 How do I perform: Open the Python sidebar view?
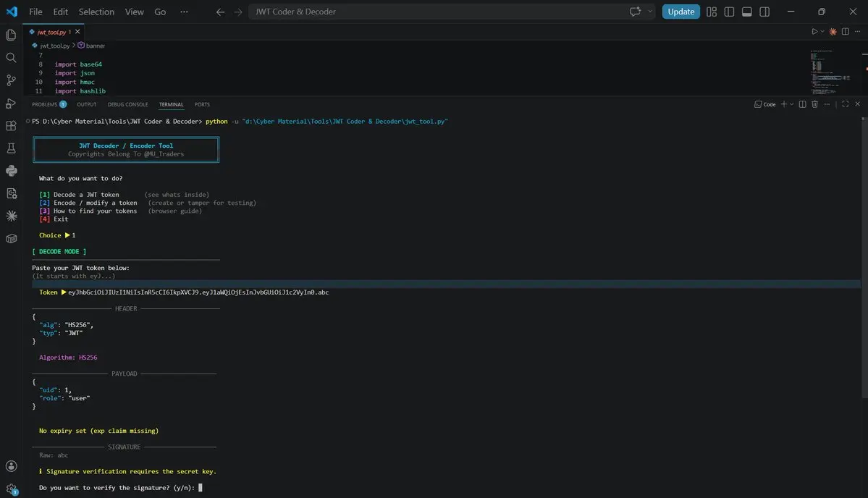(11, 171)
